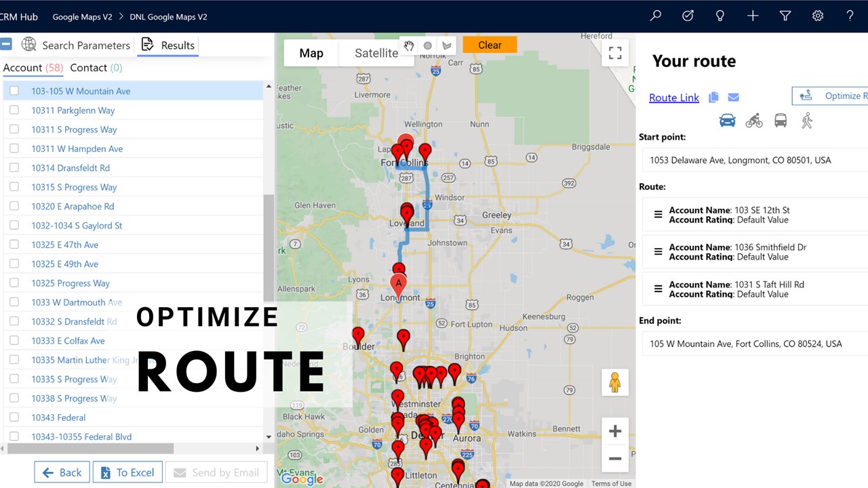The width and height of the screenshot is (868, 488).
Task: Select bicycling travel mode
Action: (754, 121)
